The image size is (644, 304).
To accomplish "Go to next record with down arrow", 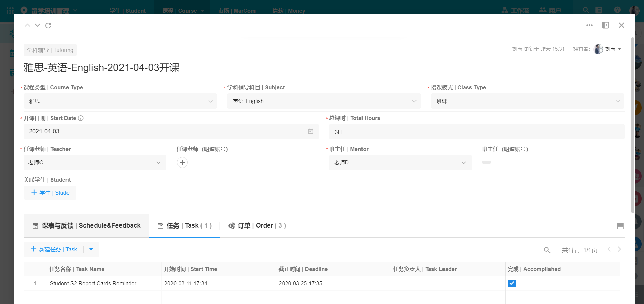I will coord(37,25).
